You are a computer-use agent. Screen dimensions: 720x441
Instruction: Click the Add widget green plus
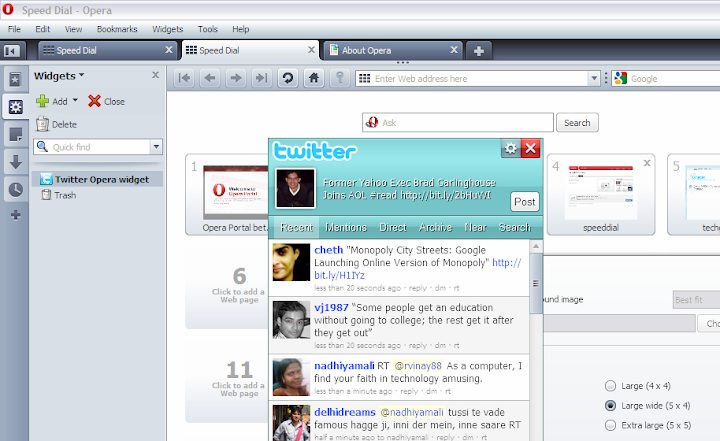tap(43, 101)
